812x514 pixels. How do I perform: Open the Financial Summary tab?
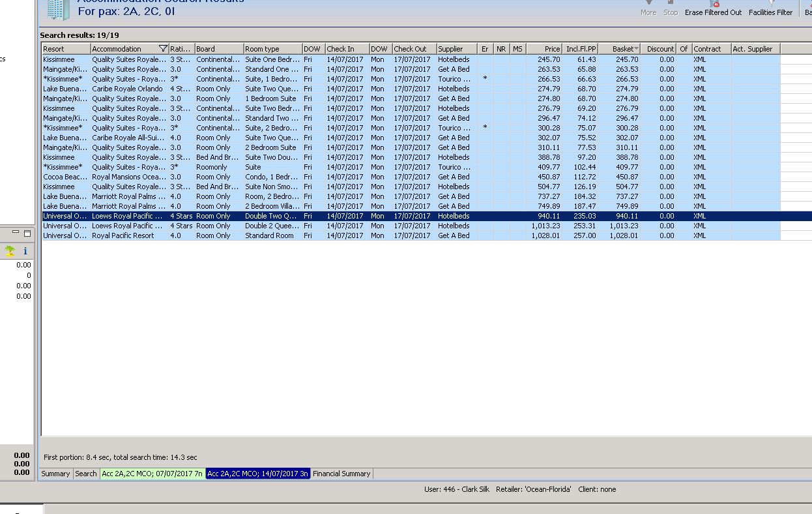pos(341,474)
